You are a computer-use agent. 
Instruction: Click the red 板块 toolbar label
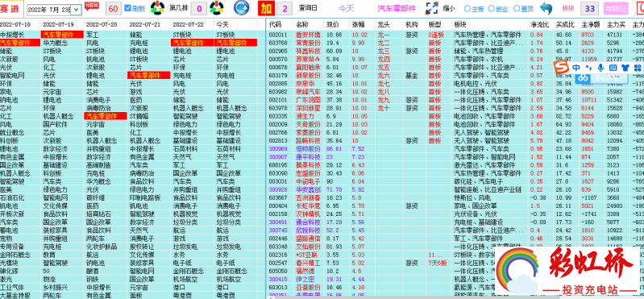tap(567, 8)
